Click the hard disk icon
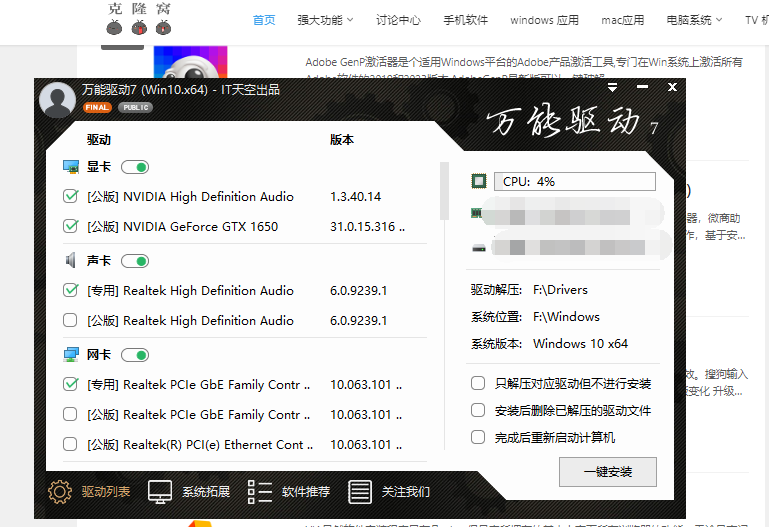The height and width of the screenshot is (527, 769). 479,248
